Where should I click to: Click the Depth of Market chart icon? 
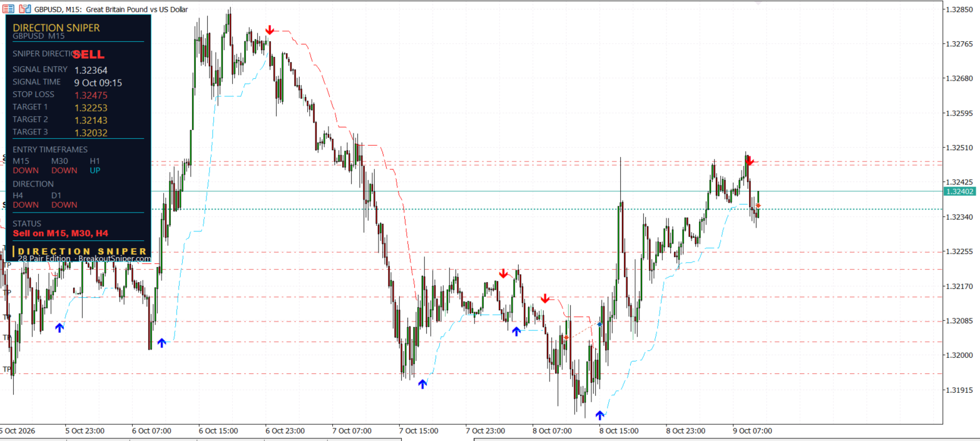(25, 9)
